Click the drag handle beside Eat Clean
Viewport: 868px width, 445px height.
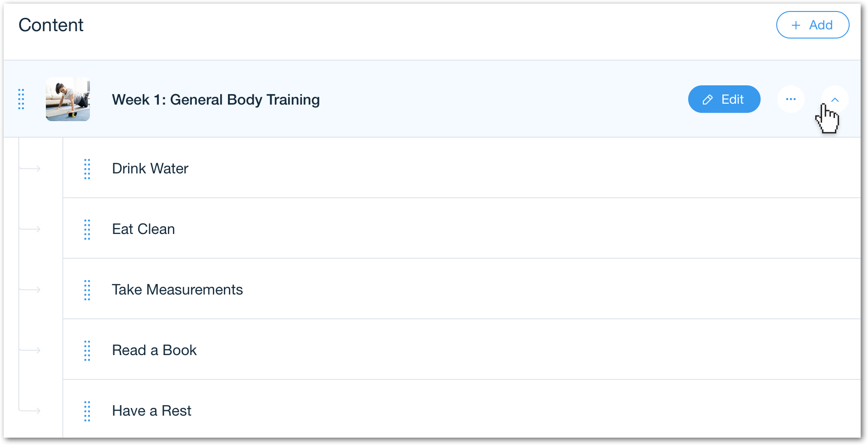coord(87,229)
